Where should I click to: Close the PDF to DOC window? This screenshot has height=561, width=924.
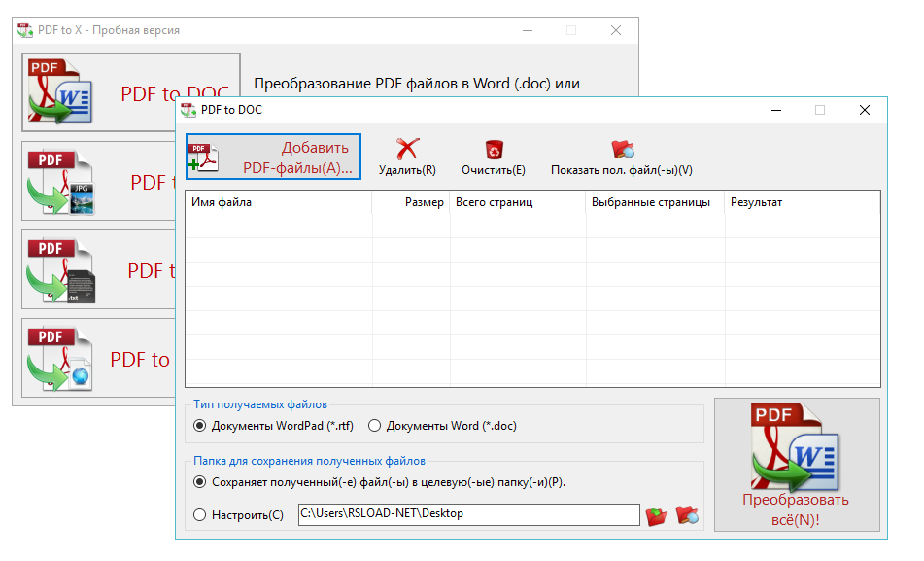click(x=865, y=110)
